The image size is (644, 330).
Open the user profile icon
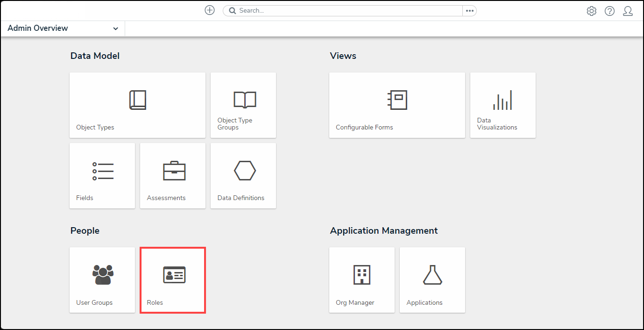pos(628,11)
